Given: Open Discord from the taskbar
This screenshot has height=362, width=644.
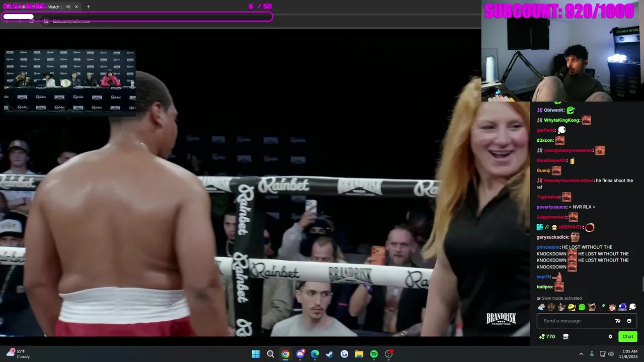Looking at the screenshot, I should pyautogui.click(x=300, y=354).
